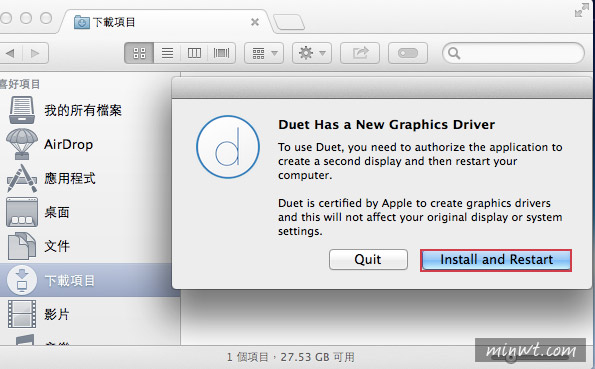Image resolution: width=595 pixels, height=369 pixels.
Task: Click the heading Duet Has a New Graphics Driver
Action: [x=386, y=125]
